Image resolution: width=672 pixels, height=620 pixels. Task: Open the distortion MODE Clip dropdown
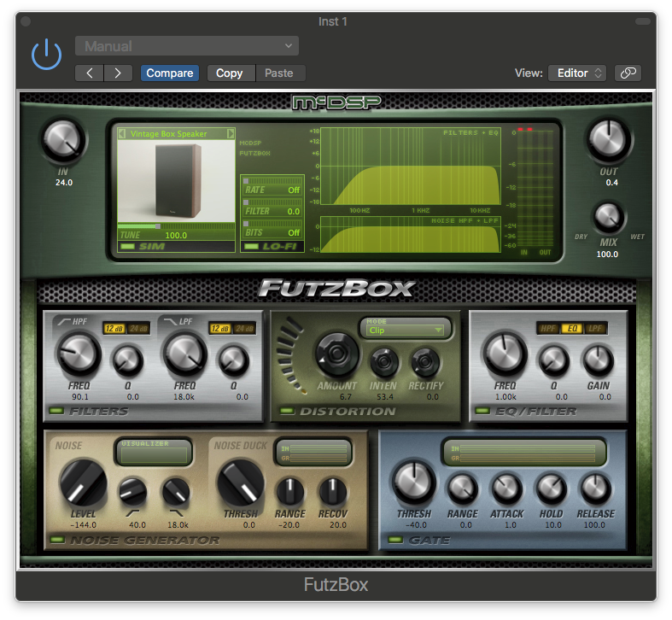click(x=406, y=330)
